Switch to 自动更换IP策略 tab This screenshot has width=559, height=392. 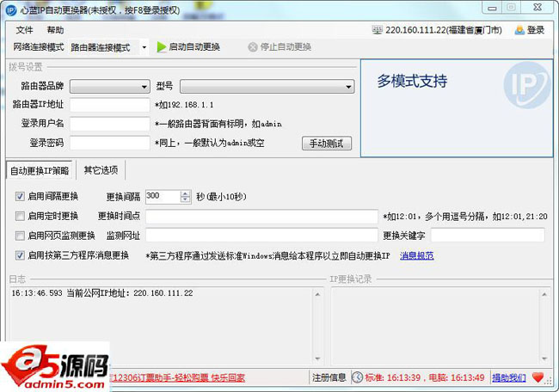pyautogui.click(x=40, y=171)
